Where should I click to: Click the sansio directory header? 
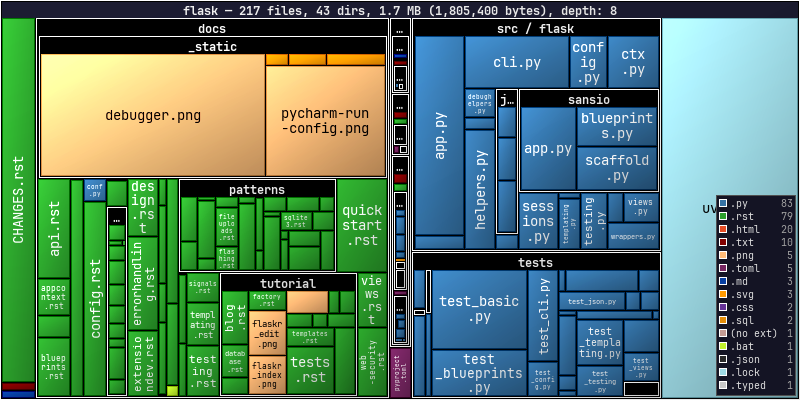point(589,99)
